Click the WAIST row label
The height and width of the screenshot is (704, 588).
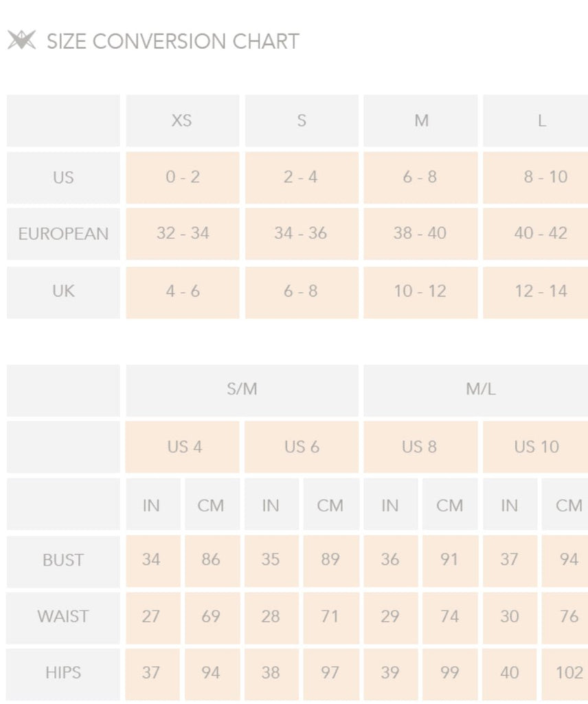(63, 618)
